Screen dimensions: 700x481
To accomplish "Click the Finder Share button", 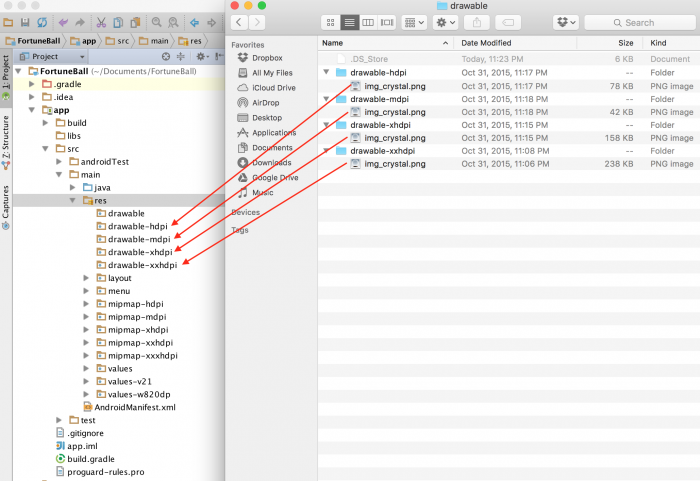I will (x=477, y=22).
